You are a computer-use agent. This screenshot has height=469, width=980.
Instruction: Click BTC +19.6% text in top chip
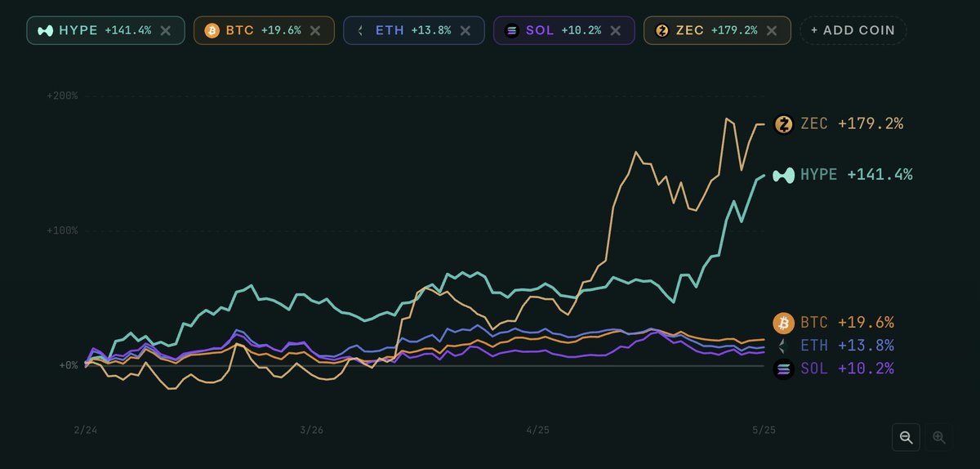click(263, 30)
